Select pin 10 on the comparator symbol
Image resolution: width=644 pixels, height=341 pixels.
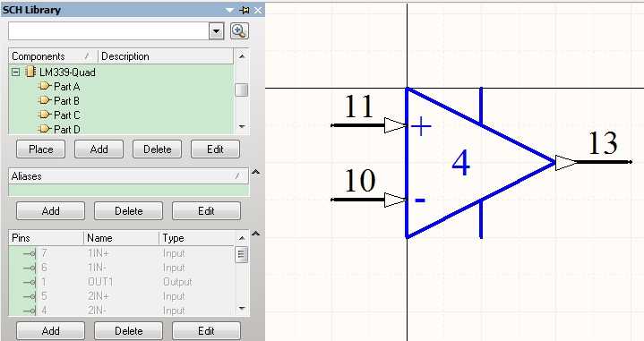point(369,200)
